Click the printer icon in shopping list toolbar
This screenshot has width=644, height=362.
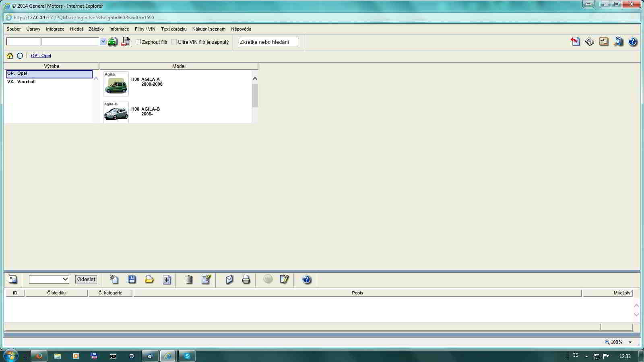[x=246, y=280]
